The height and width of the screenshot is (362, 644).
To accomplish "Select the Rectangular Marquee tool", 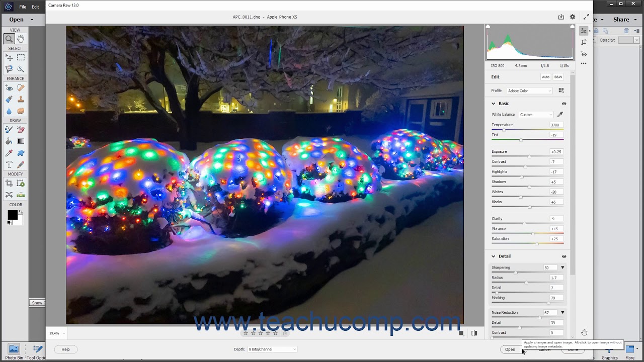I will click(21, 58).
